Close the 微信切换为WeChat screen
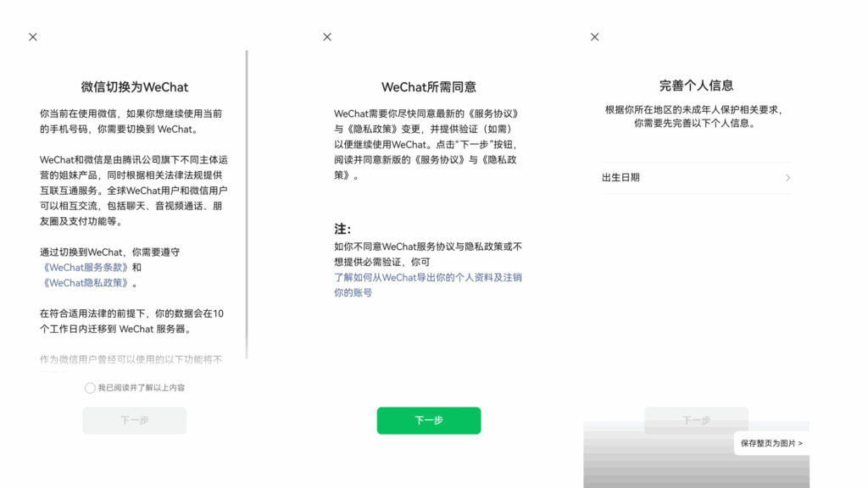Image resolution: width=868 pixels, height=488 pixels. coord(33,37)
